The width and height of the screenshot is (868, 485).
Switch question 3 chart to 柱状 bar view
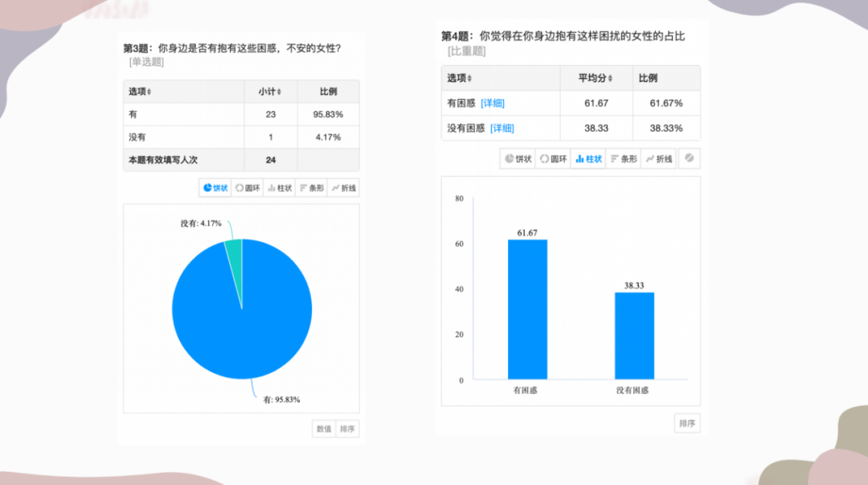pyautogui.click(x=280, y=188)
